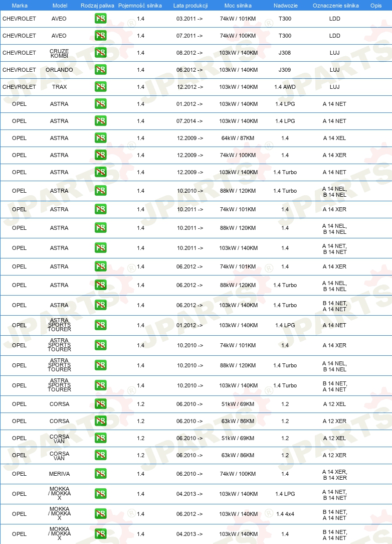Image resolution: width=392 pixels, height=544 pixels.
Task: Click A 12 XER in Corsa Van row
Action: 334,455
